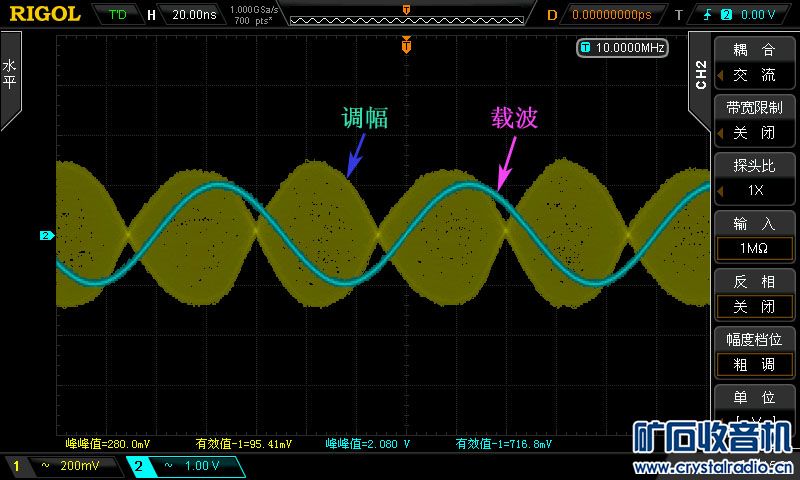Click the RIGOL logo at top left

coord(45,14)
